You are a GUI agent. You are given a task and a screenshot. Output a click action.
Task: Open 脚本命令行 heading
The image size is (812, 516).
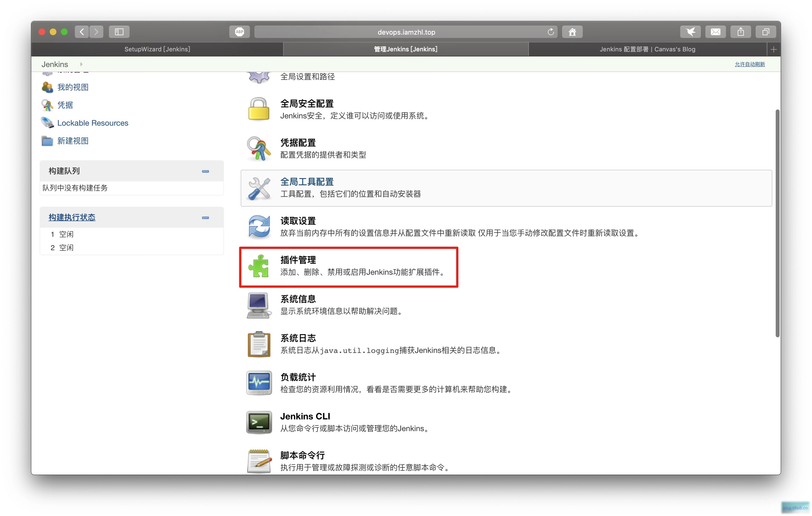302,456
